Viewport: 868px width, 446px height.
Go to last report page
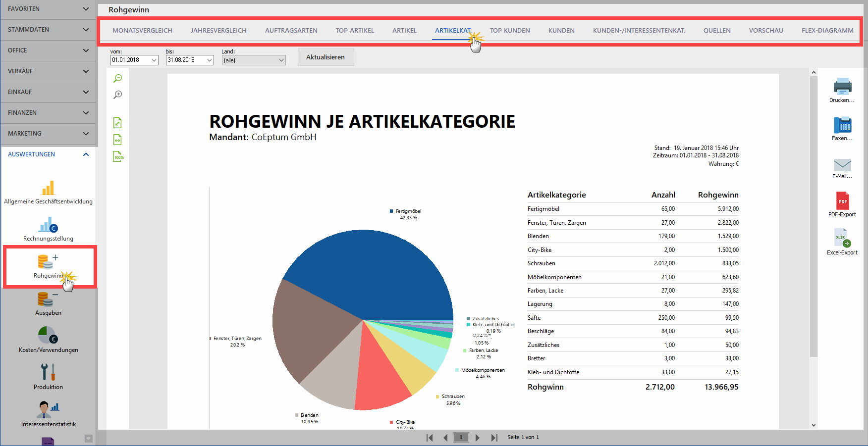tap(494, 438)
